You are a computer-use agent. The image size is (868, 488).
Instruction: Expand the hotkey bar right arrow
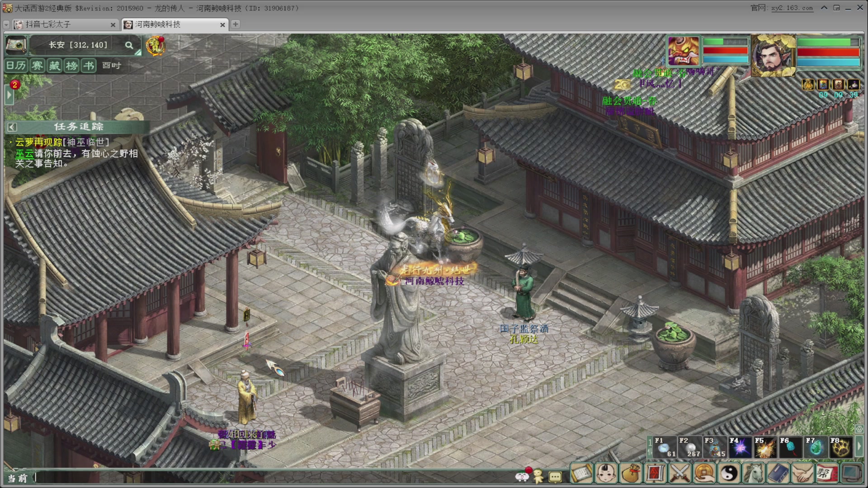859,447
